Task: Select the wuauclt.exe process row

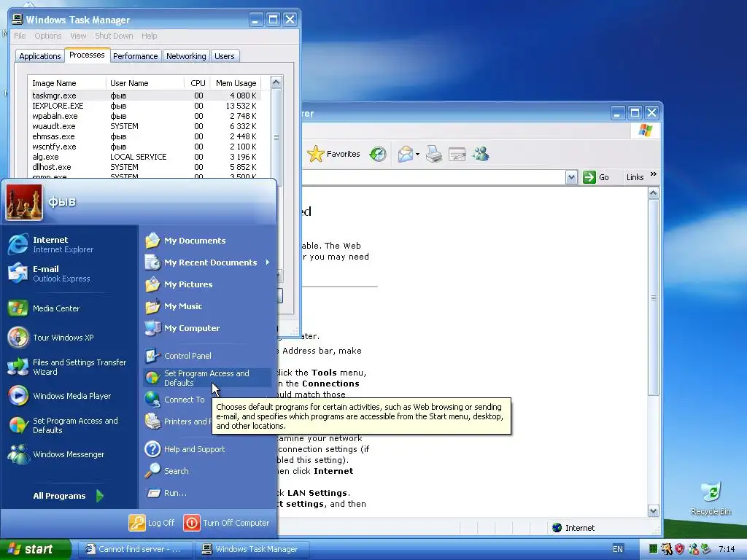Action: [x=144, y=126]
